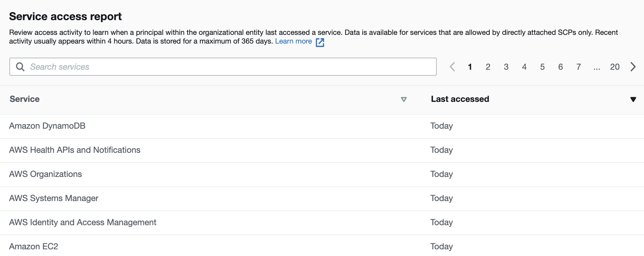Sort by Last accessed column arrow
This screenshot has height=256, width=644.
(x=633, y=99)
